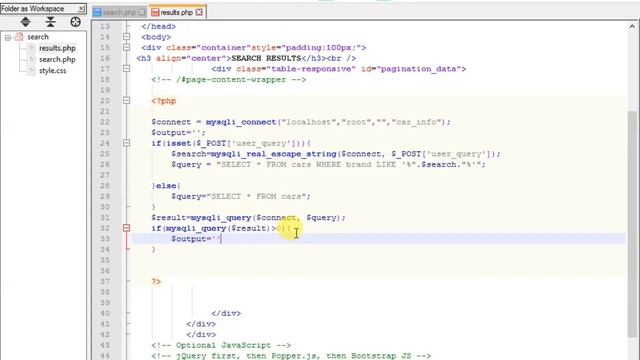Click the file icon beside results.php in tree
Viewport: 640px width, 360px height.
coord(31,48)
